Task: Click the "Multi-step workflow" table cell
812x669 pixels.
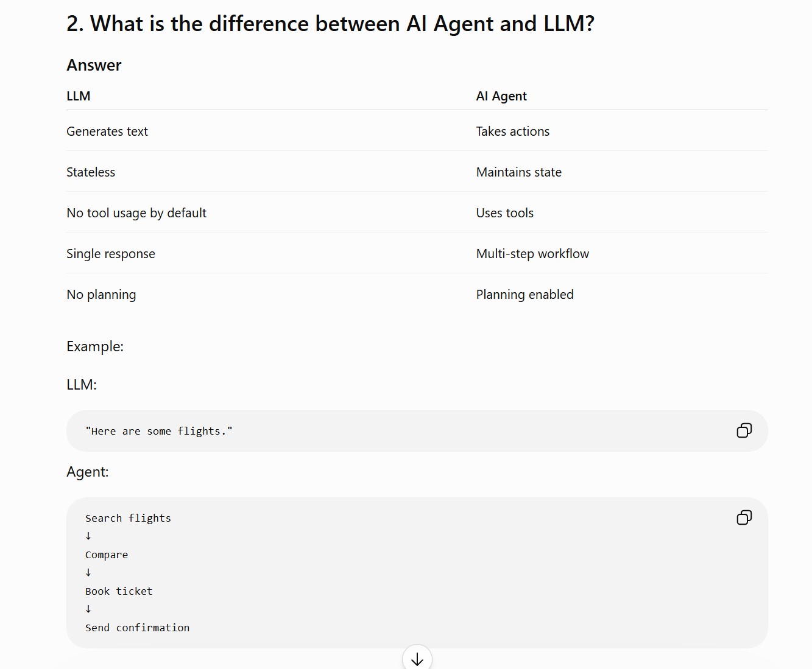Action: pos(532,254)
